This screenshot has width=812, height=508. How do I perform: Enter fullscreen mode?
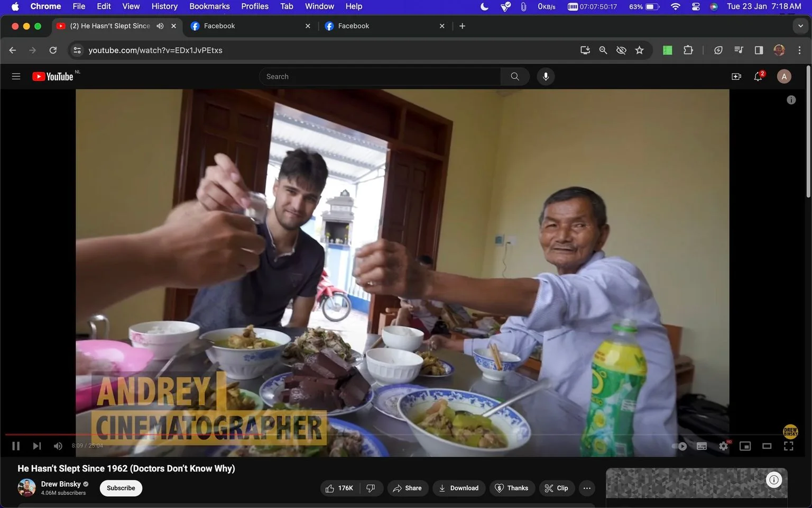tap(788, 446)
